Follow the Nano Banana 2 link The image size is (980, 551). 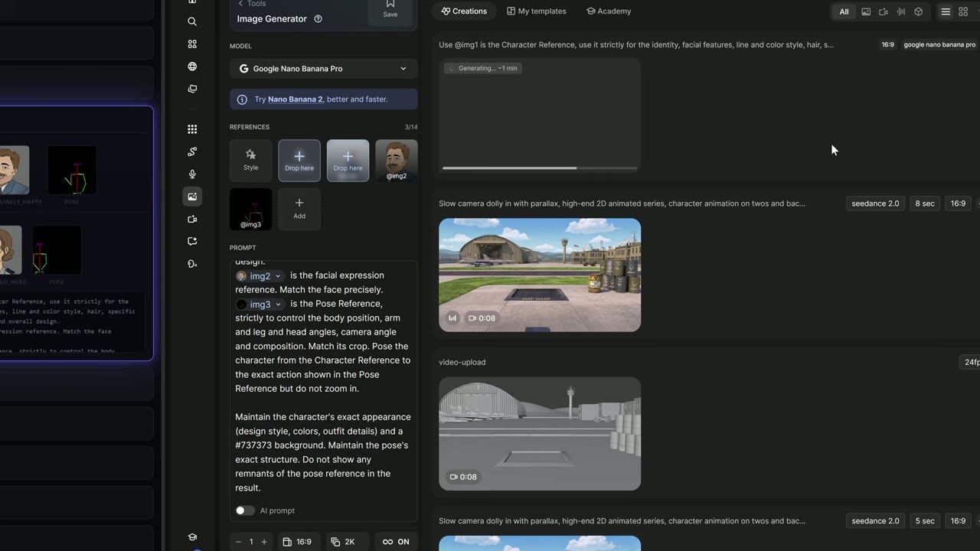pos(295,99)
